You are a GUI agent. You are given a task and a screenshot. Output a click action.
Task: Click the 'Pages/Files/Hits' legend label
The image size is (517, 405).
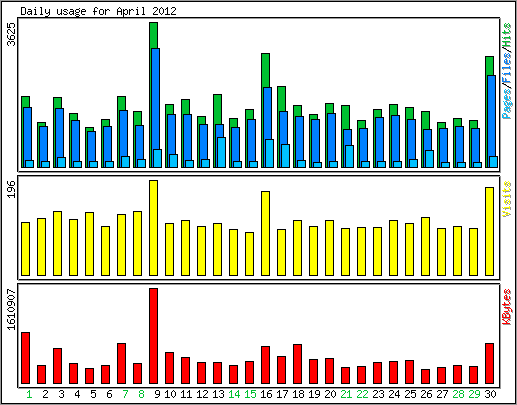click(x=507, y=71)
